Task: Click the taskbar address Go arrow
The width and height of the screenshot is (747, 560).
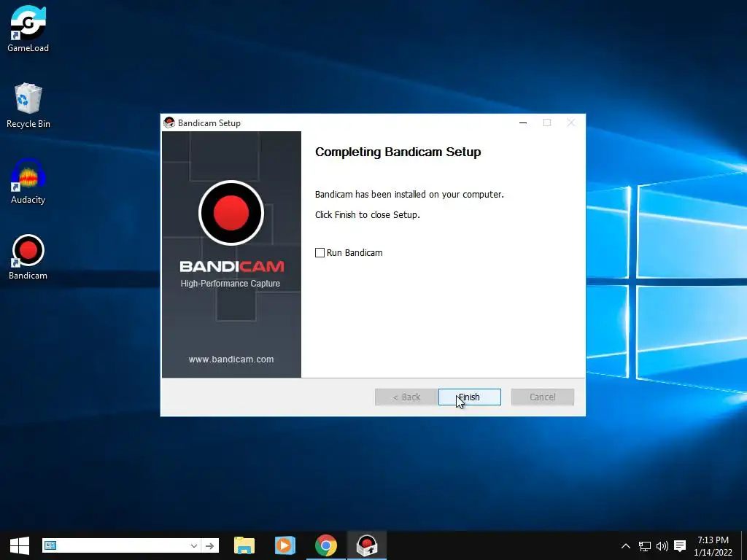Action: pos(209,545)
